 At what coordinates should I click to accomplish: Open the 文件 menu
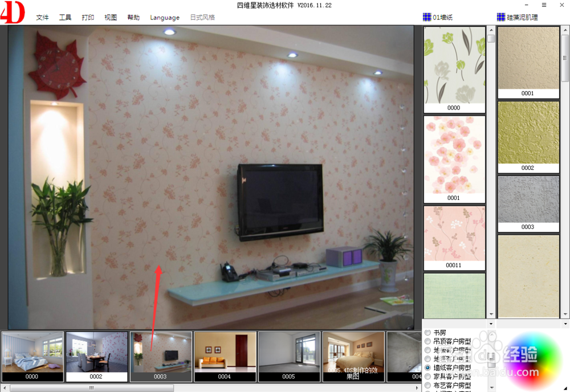point(42,17)
